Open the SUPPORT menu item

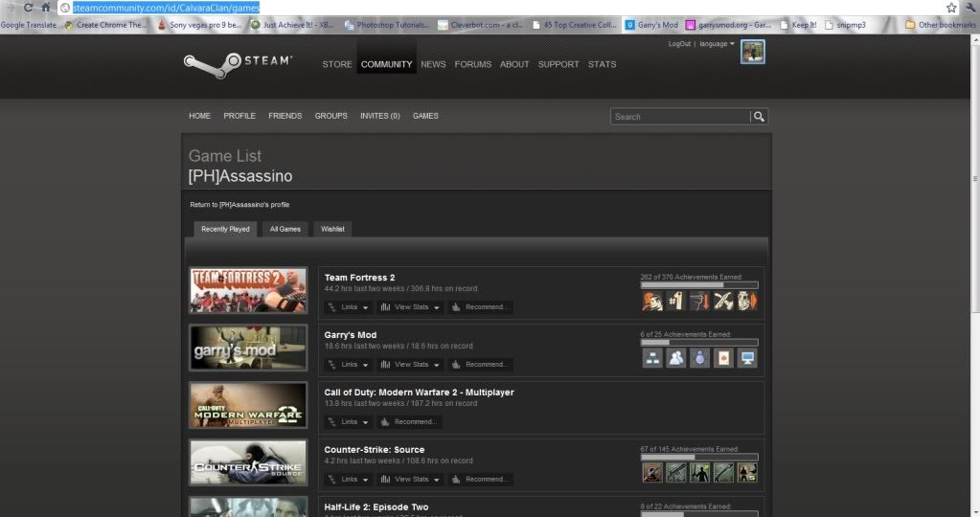(558, 64)
